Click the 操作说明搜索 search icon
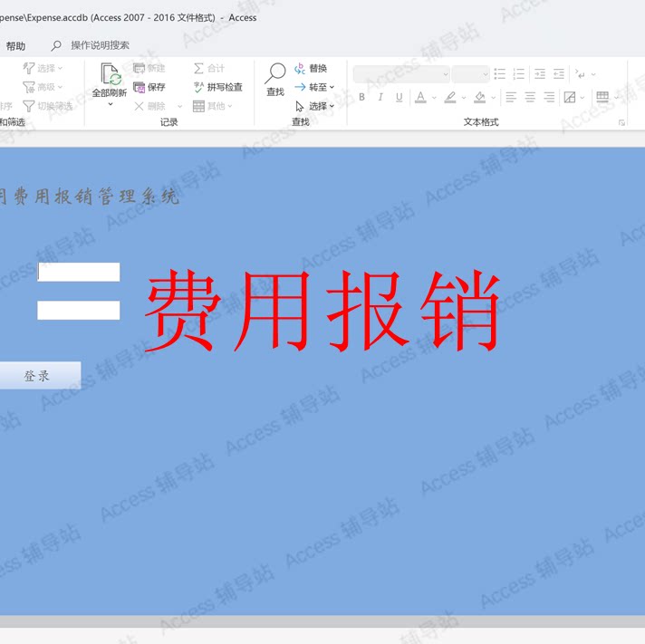This screenshot has width=645, height=644. (56, 45)
